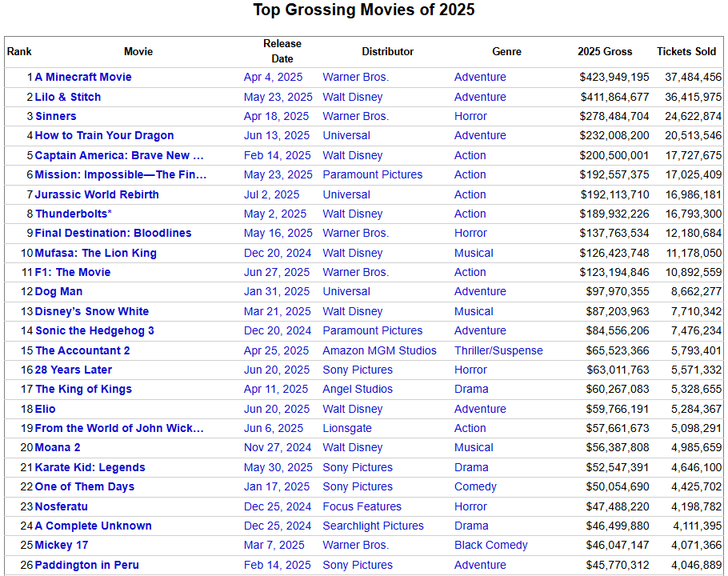
Task: Open Horror genre in Sinners row
Action: (470, 116)
